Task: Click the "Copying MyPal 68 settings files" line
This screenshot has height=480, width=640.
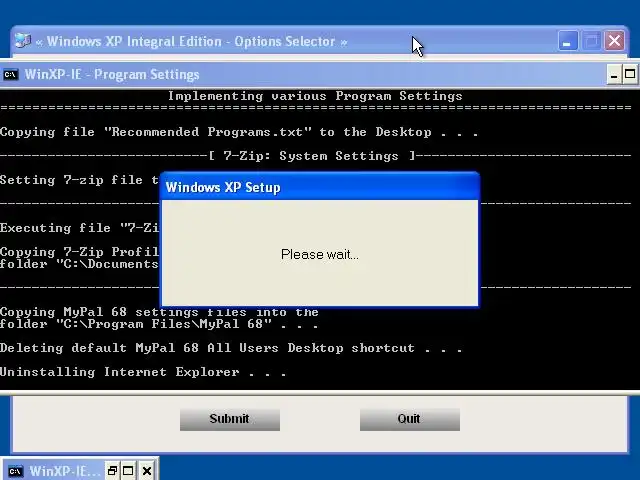Action: pyautogui.click(x=159, y=312)
